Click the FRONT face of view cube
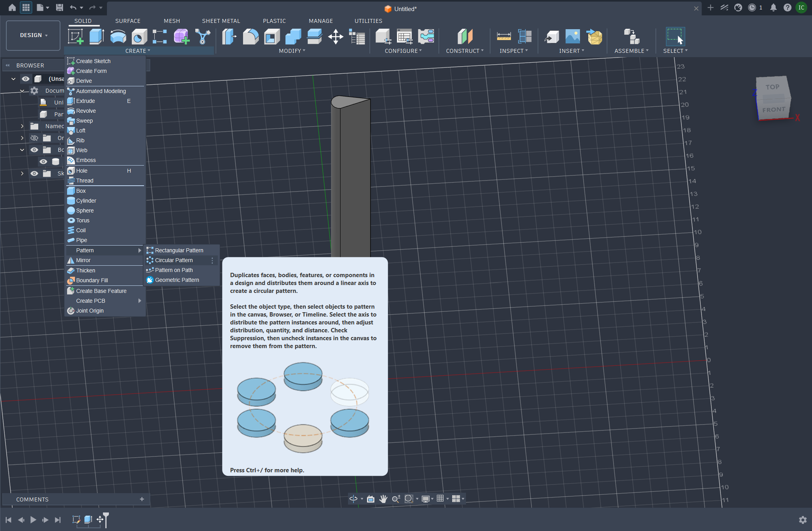 (773, 110)
